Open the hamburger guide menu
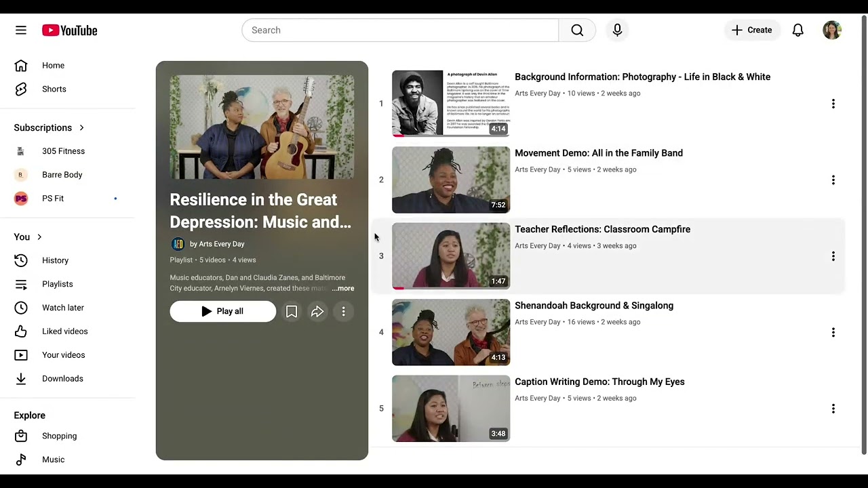 [x=21, y=30]
